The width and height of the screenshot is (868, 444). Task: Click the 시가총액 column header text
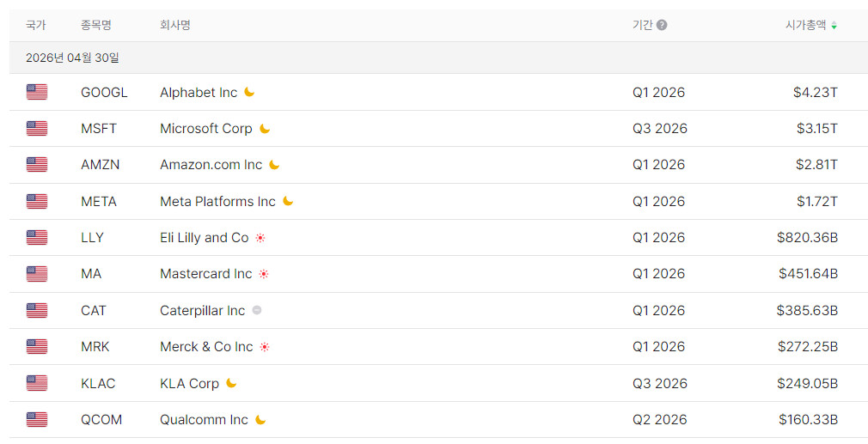coord(805,25)
